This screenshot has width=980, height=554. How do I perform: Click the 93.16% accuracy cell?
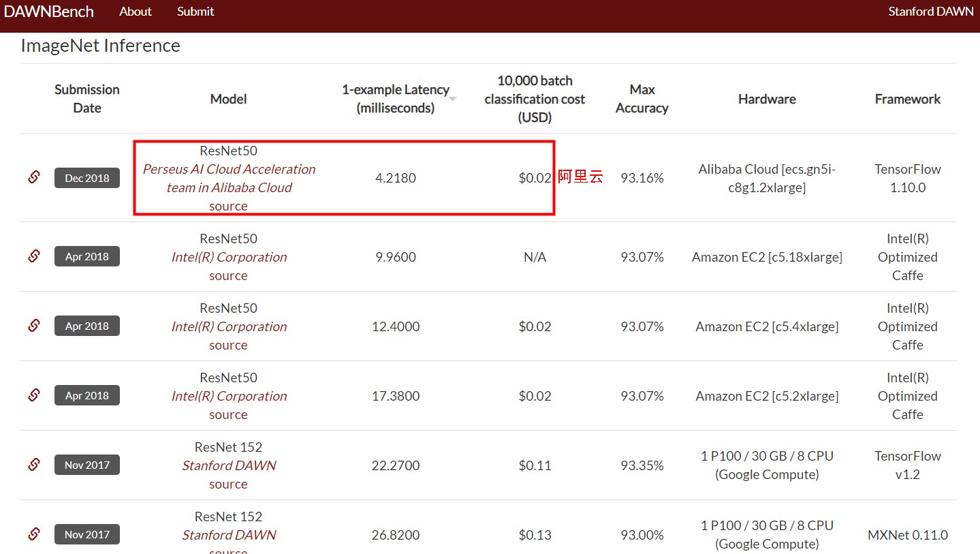pyautogui.click(x=642, y=178)
